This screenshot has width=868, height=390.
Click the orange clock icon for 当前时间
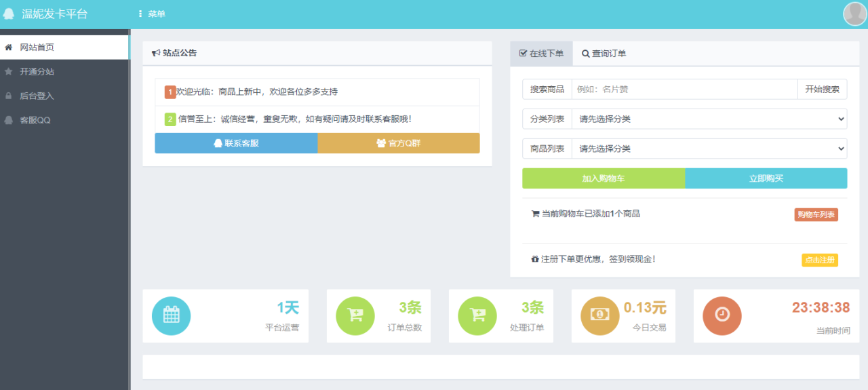pos(722,316)
